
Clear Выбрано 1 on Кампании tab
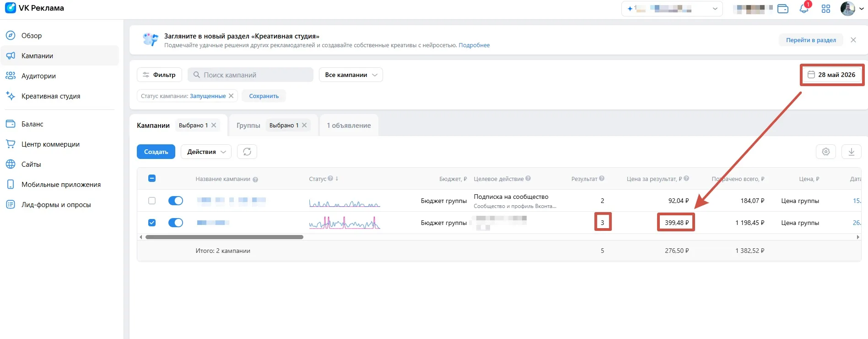coord(214,125)
